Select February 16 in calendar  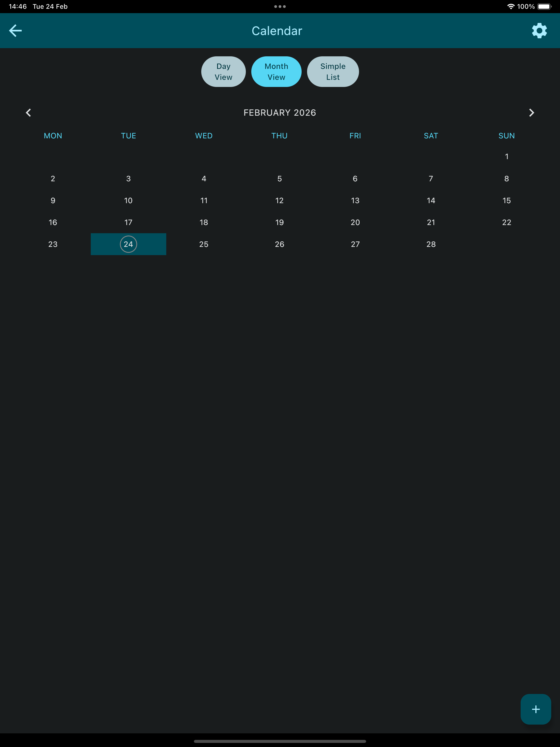point(53,223)
